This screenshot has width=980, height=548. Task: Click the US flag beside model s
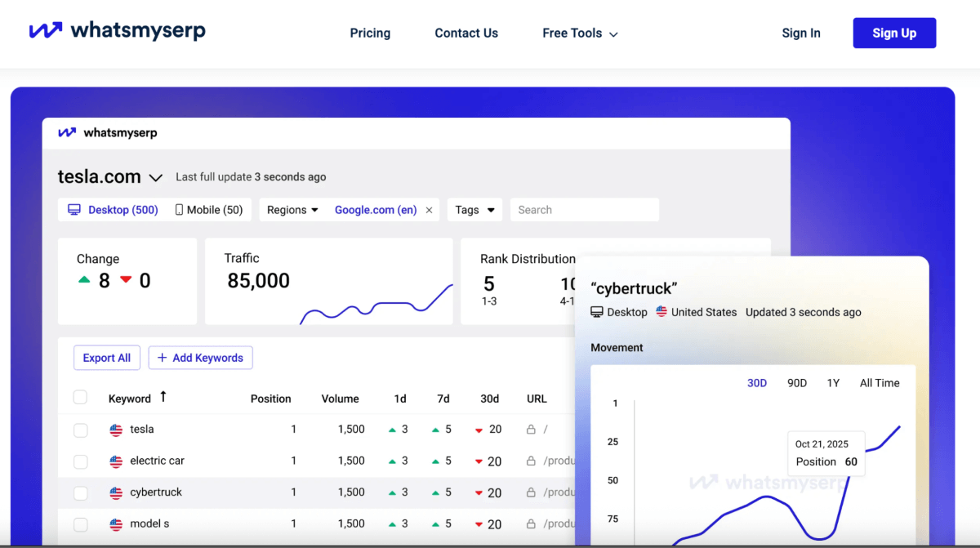116,524
